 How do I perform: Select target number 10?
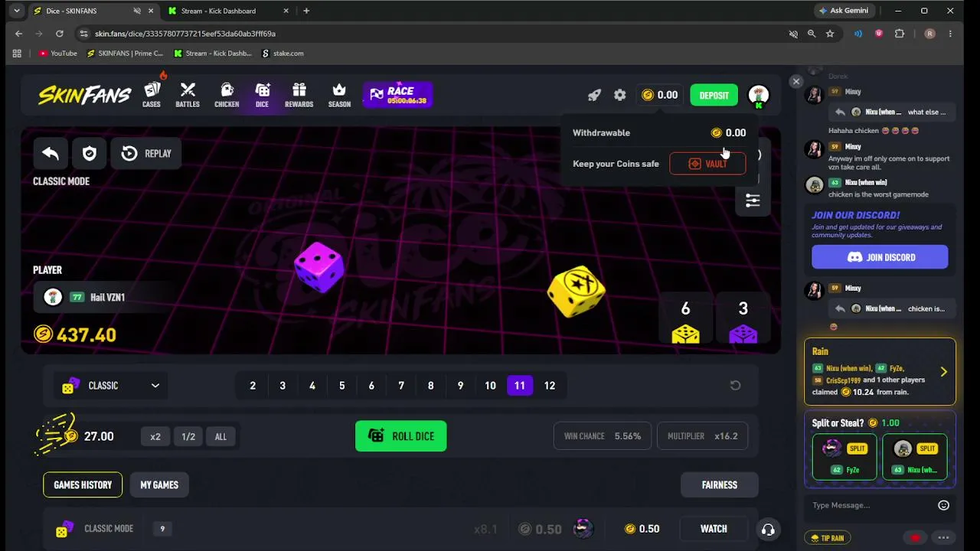(x=490, y=386)
